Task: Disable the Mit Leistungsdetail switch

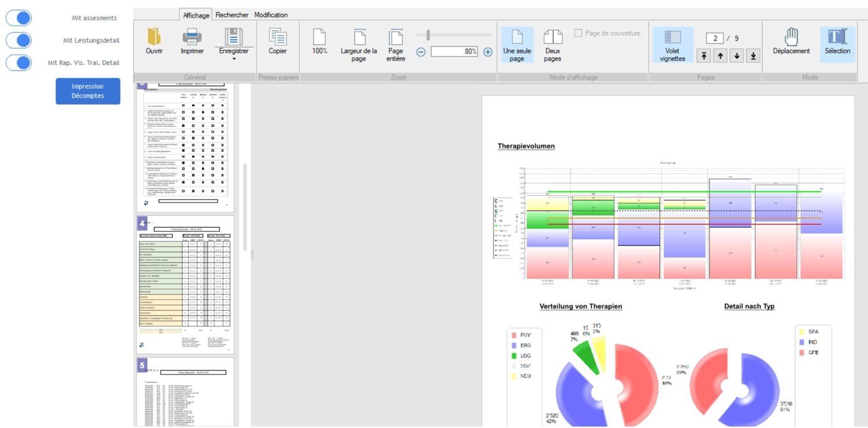Action: (x=19, y=41)
